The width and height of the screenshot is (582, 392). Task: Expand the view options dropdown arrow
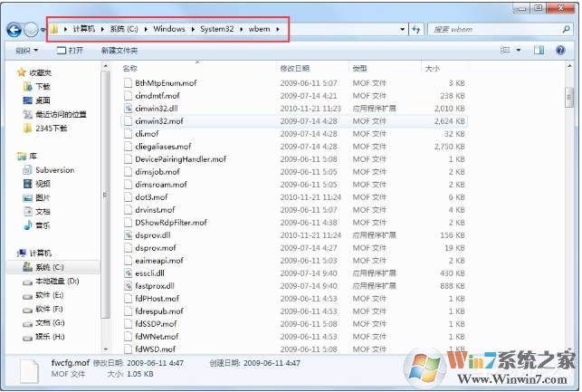pyautogui.click(x=519, y=50)
